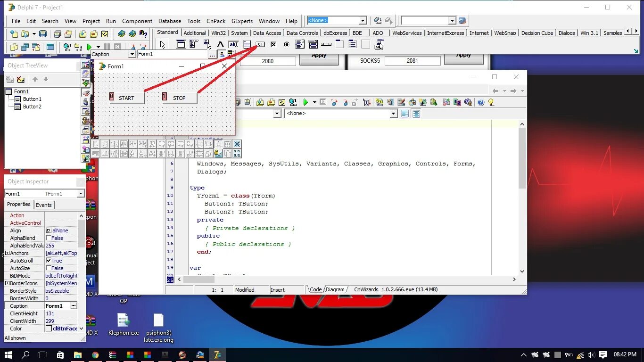Click the ClientHeight value 131
644x362 pixels.
pos(61,313)
